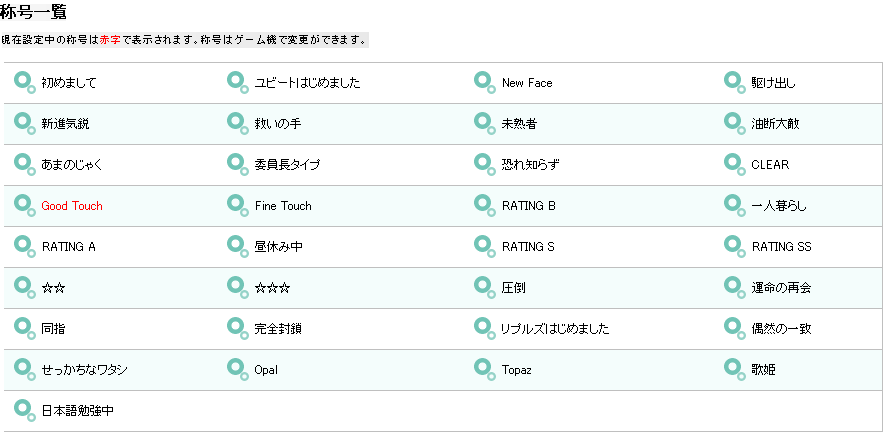Click the RATING A title text
The image size is (890, 440).
(69, 247)
